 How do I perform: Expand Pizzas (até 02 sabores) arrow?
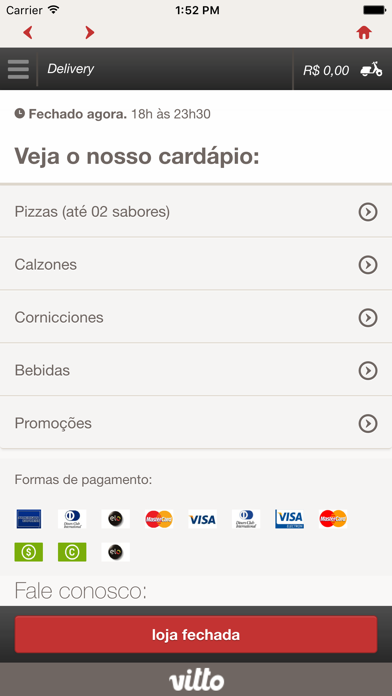[368, 212]
